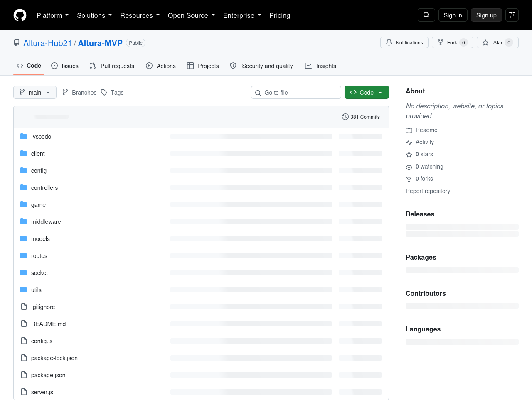Screen dimensions: 532x405
Task: Click the repository icon beside Altura-Hub21
Action: coord(17,43)
